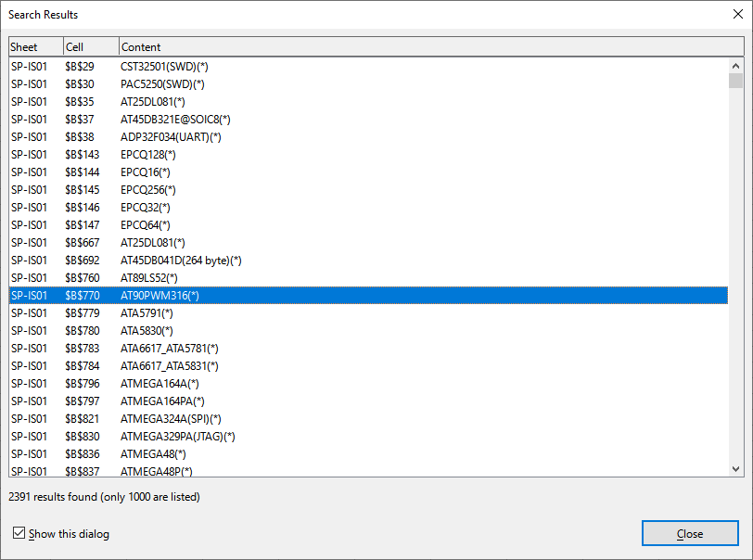Select the EPCQ64(*) result
Screen dimensions: 753x560
pyautogui.click(x=368, y=224)
